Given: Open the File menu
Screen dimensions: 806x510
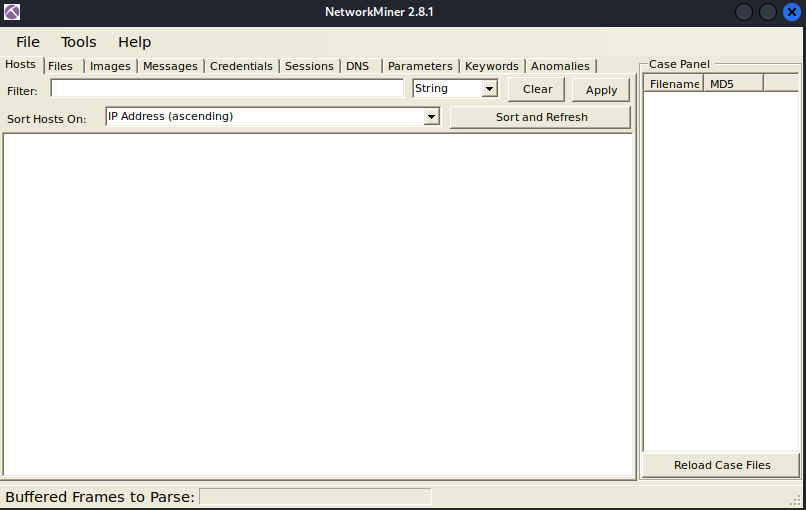Looking at the screenshot, I should point(28,42).
